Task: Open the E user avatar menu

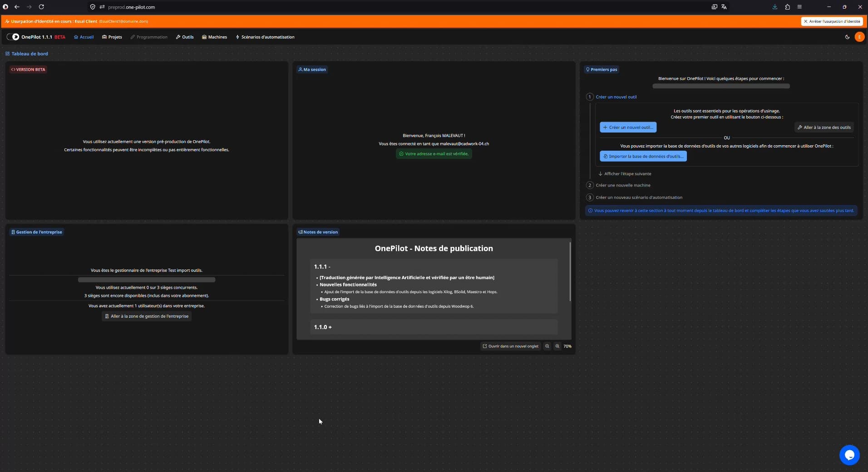Action: tap(859, 37)
